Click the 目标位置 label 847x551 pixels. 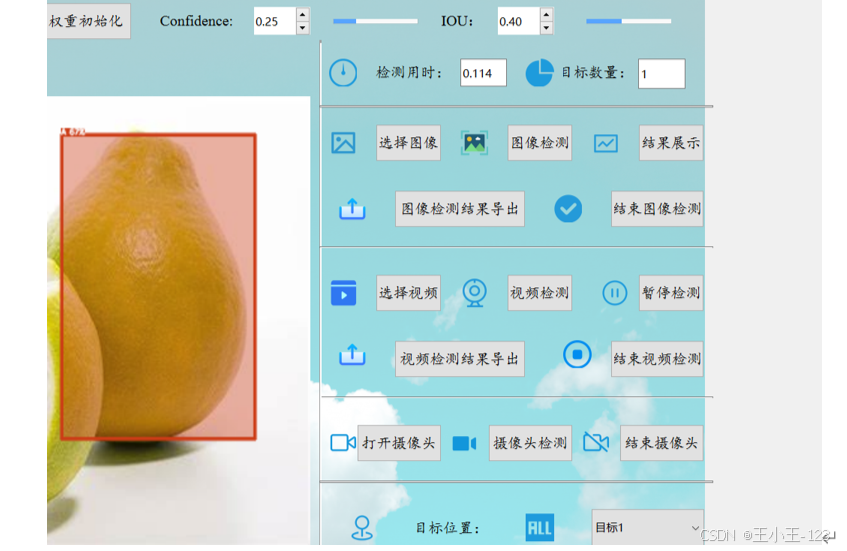pyautogui.click(x=448, y=528)
